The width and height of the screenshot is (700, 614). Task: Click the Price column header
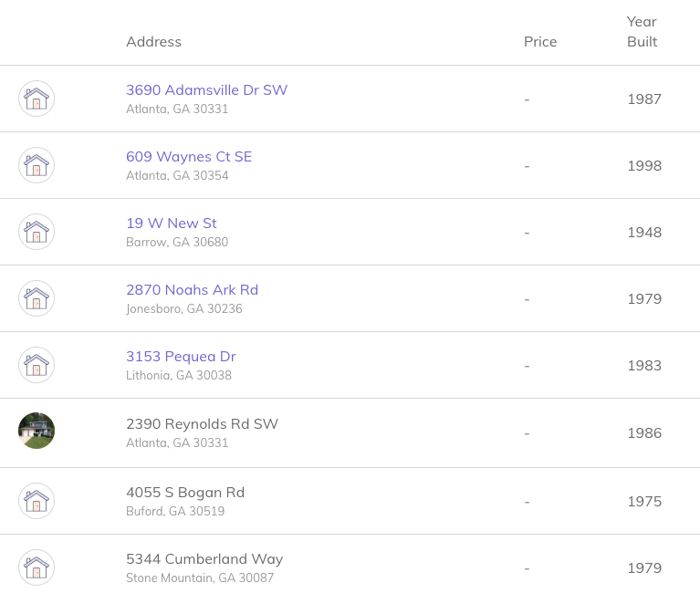pyautogui.click(x=540, y=41)
